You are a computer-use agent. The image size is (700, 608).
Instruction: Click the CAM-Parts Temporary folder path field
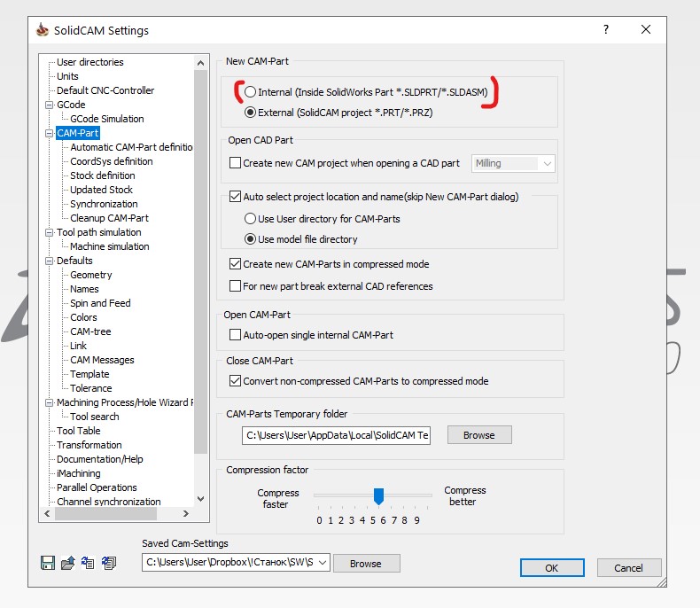tap(336, 435)
